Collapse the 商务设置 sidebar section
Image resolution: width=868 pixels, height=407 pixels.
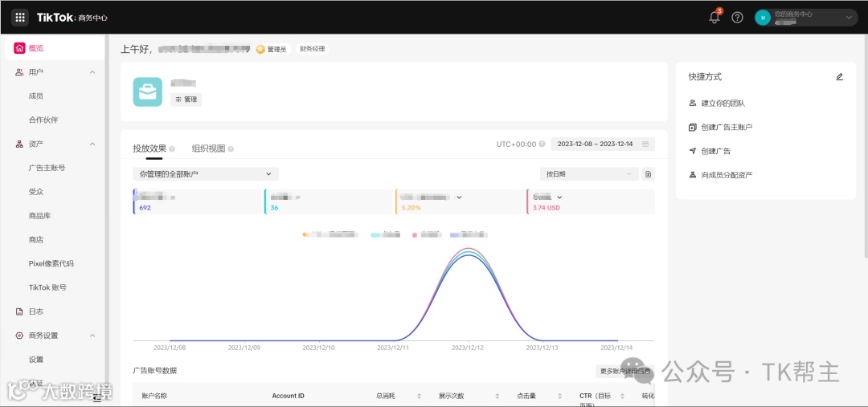[92, 335]
